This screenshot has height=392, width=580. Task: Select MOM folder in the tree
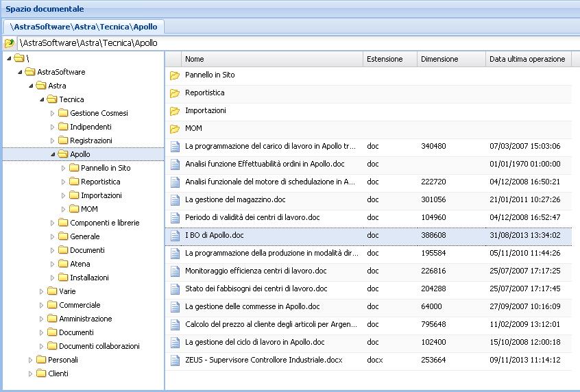point(90,209)
